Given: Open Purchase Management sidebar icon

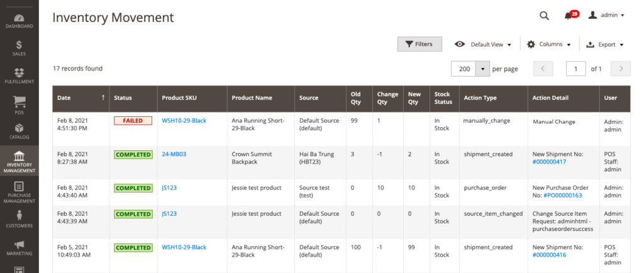Looking at the screenshot, I should [x=19, y=192].
